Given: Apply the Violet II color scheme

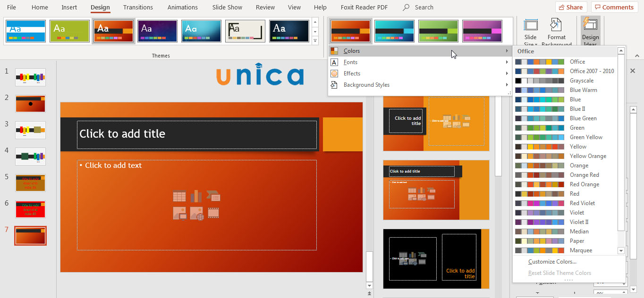Looking at the screenshot, I should pyautogui.click(x=565, y=222).
